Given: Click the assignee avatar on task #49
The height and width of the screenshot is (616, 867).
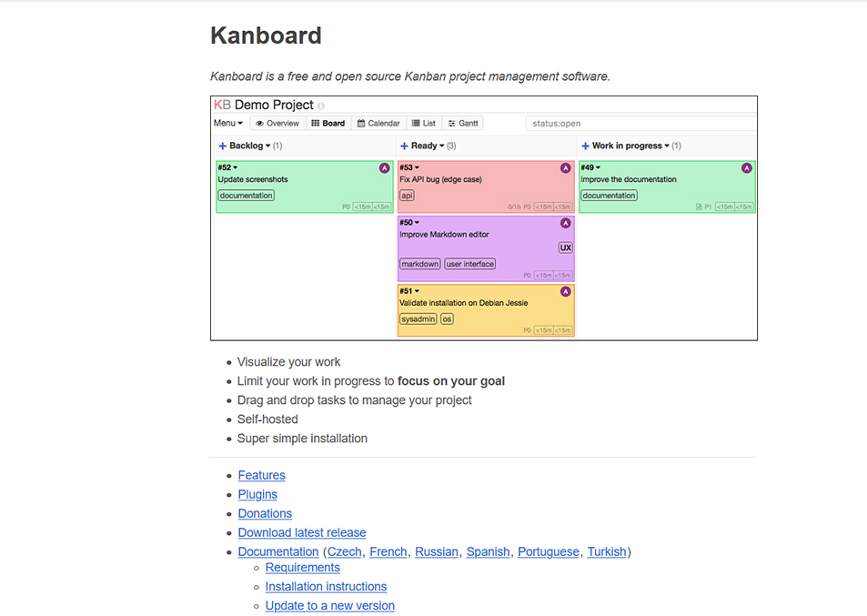Looking at the screenshot, I should point(747,168).
